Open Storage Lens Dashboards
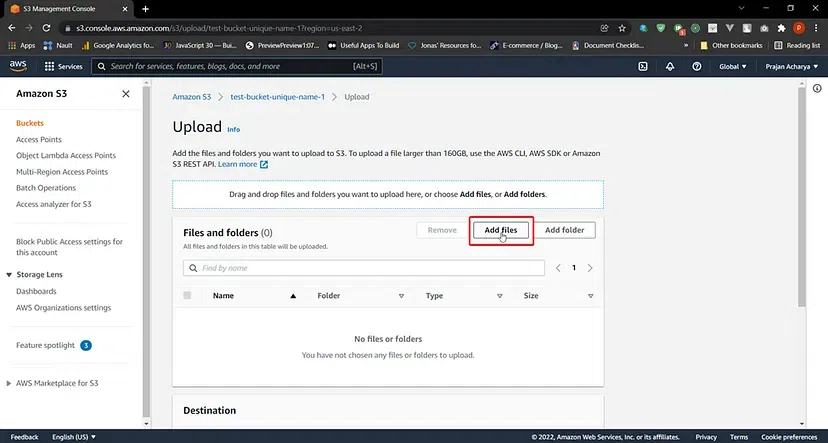Screen dimensions: 828x443 36,291
